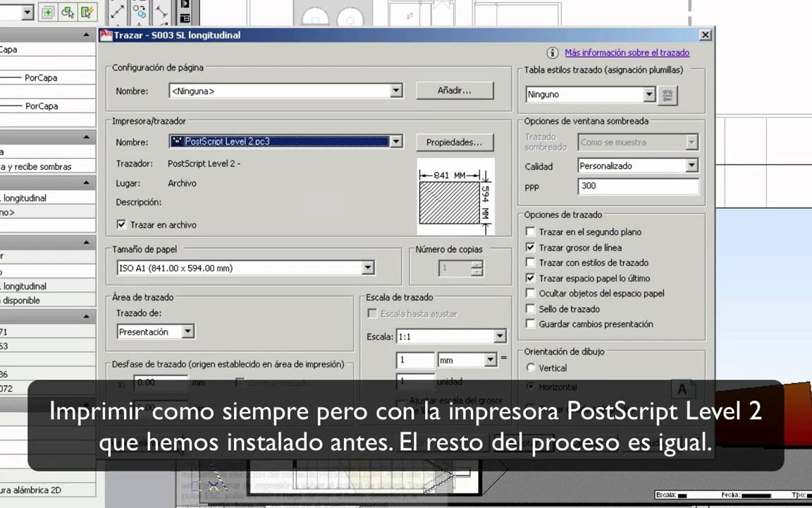The width and height of the screenshot is (812, 508).
Task: Open the combo box arrow at palette top
Action: click(28, 13)
